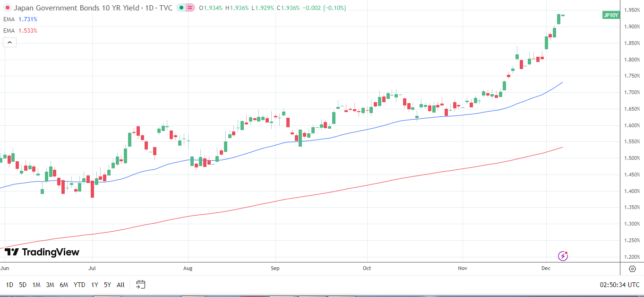Switch to the 6M range
Image resolution: width=644 pixels, height=297 pixels.
[x=64, y=285]
